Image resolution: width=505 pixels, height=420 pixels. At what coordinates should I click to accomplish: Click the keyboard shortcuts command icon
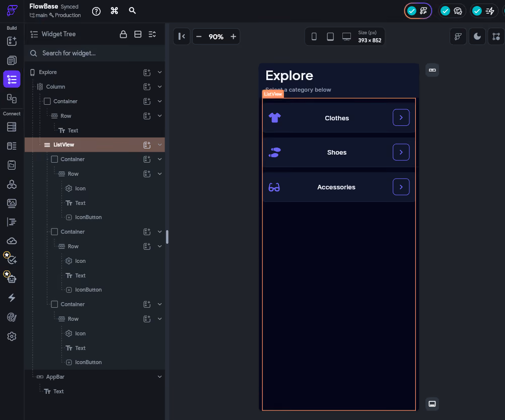coord(114,11)
